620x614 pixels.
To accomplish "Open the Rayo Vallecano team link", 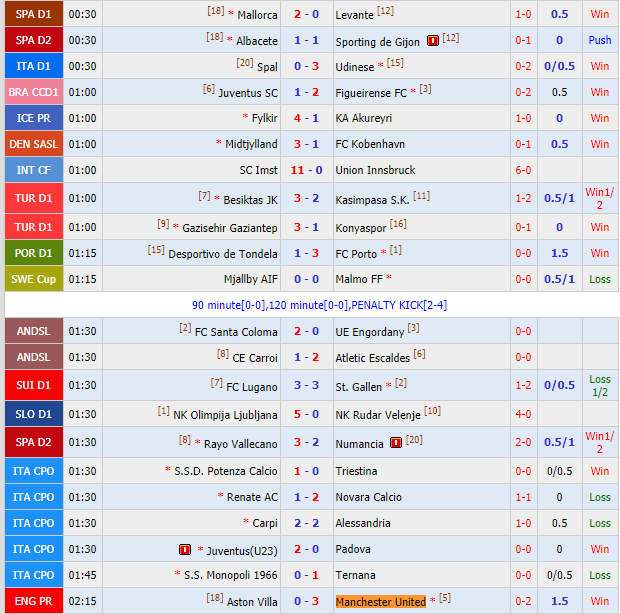I will (240, 445).
